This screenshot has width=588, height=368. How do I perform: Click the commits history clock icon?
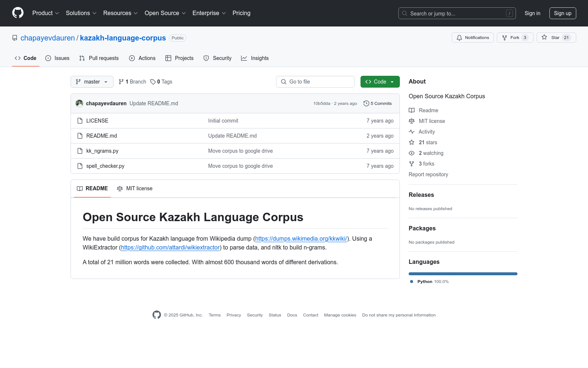(366, 103)
